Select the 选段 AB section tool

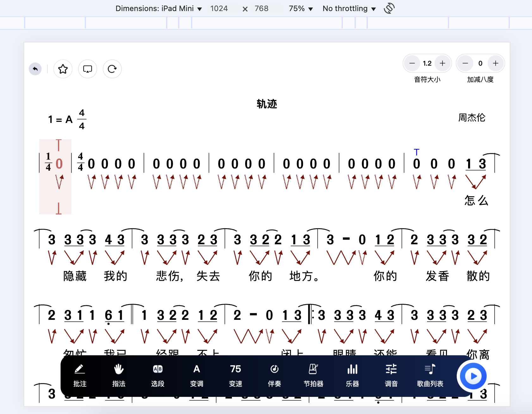point(158,376)
